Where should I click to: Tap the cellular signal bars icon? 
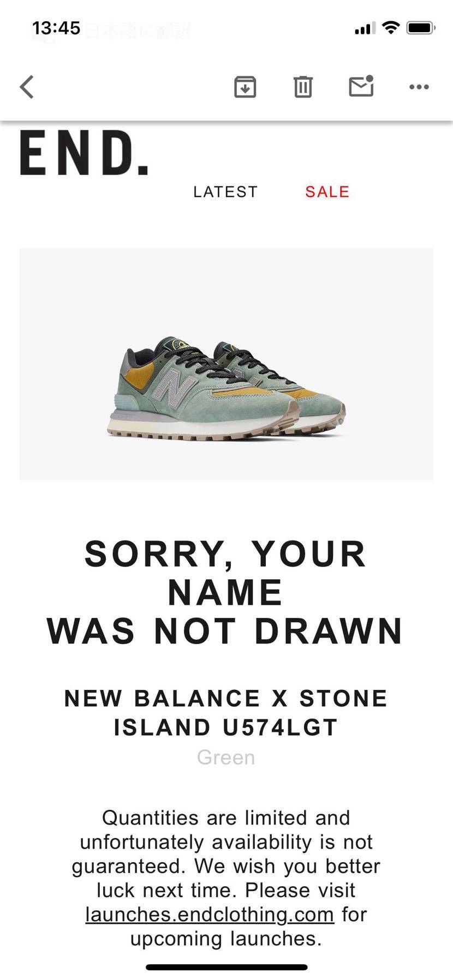(x=365, y=28)
